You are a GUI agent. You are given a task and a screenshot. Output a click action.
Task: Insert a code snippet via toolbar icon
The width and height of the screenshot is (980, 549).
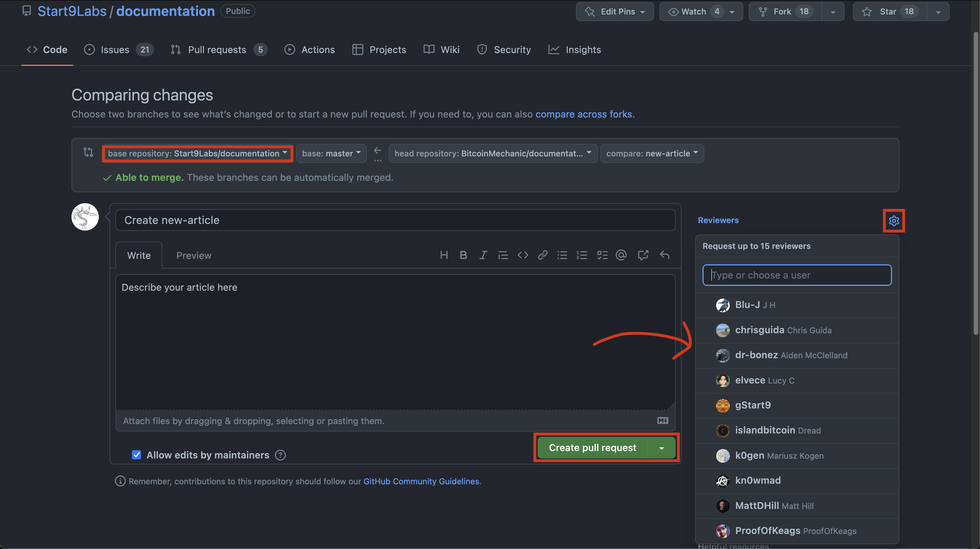coord(523,255)
